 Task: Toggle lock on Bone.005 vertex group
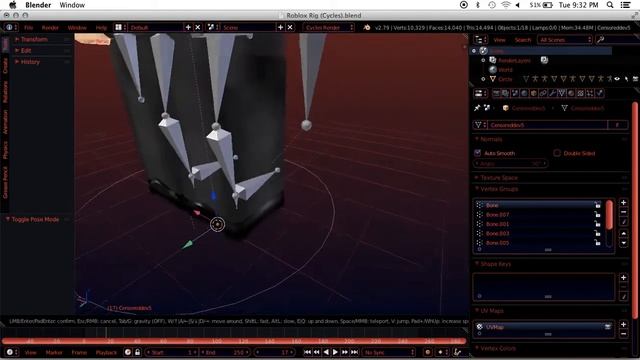coord(598,243)
